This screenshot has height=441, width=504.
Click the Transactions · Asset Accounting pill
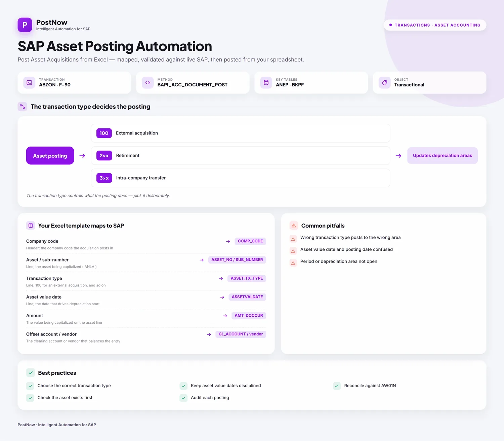[435, 25]
